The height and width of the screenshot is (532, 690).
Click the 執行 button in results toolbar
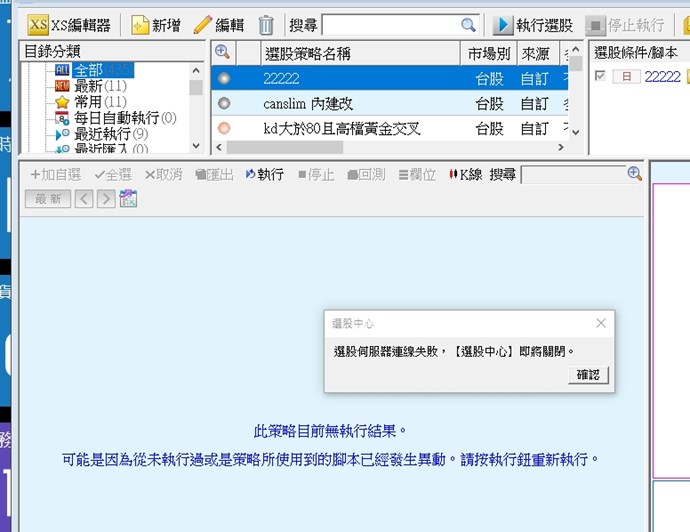click(264, 175)
